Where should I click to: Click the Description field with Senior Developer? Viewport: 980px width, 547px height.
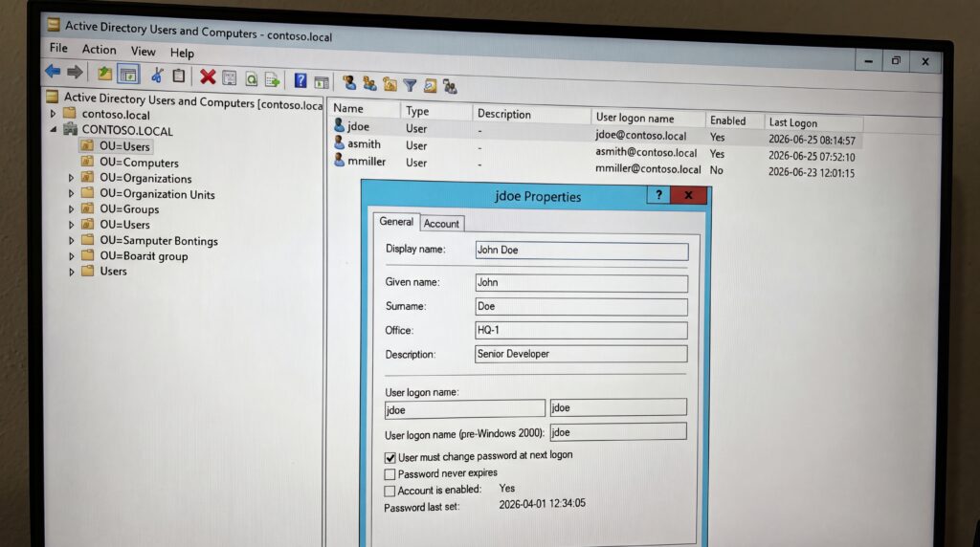click(x=581, y=354)
